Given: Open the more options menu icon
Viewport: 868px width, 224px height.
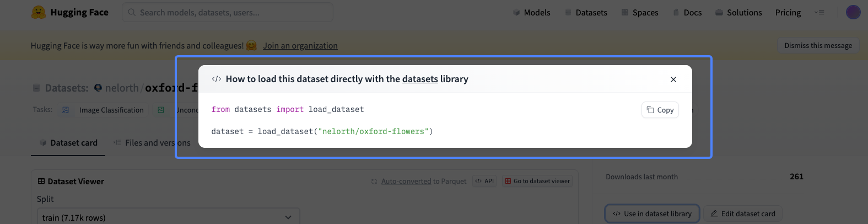Looking at the screenshot, I should pyautogui.click(x=820, y=12).
